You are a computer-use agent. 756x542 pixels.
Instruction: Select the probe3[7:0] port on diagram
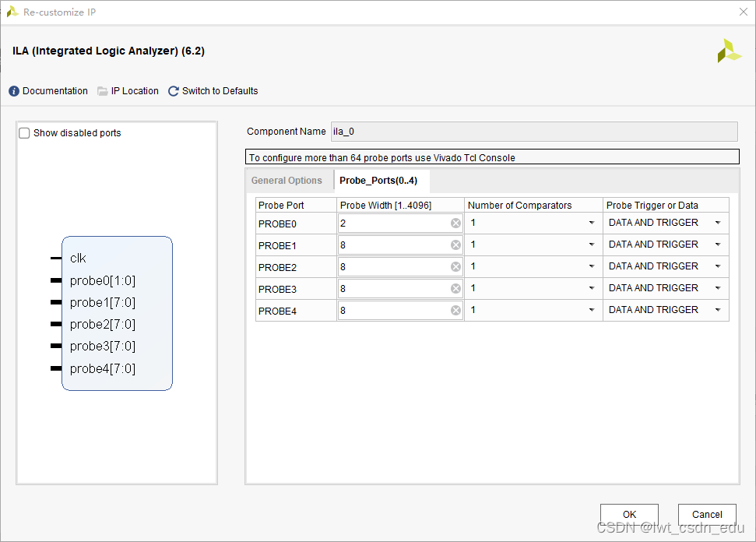[x=102, y=347]
